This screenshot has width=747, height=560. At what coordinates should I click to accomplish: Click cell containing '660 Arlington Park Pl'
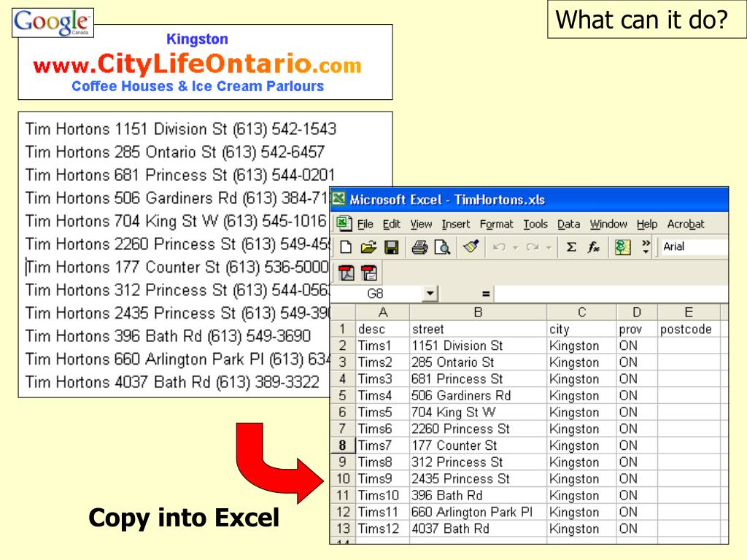tap(479, 512)
